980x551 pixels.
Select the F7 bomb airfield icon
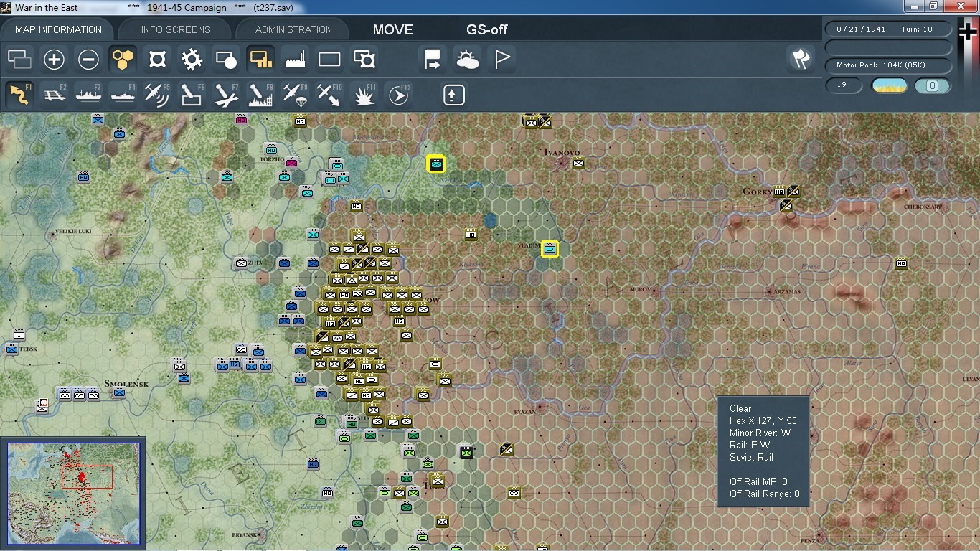(x=226, y=94)
